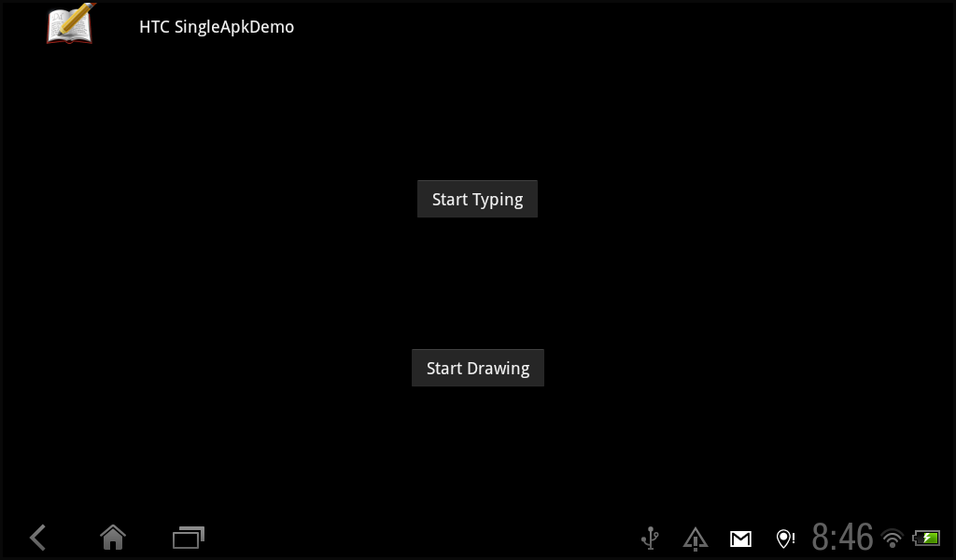Open the home screen via house icon

(113, 538)
